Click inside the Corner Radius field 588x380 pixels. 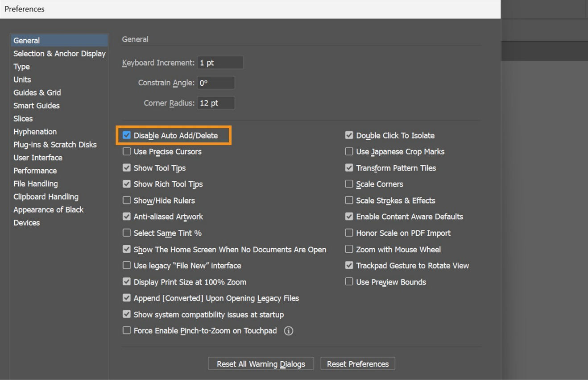point(216,103)
